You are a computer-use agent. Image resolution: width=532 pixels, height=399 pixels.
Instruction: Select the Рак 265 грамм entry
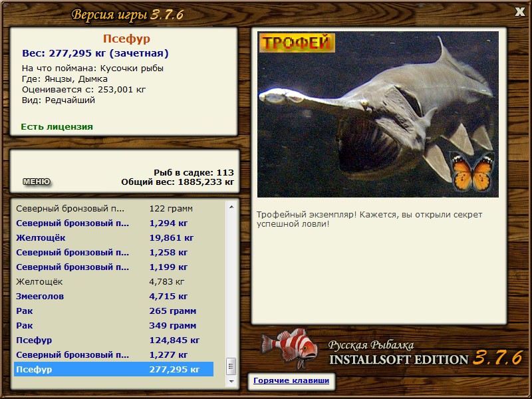click(x=114, y=311)
